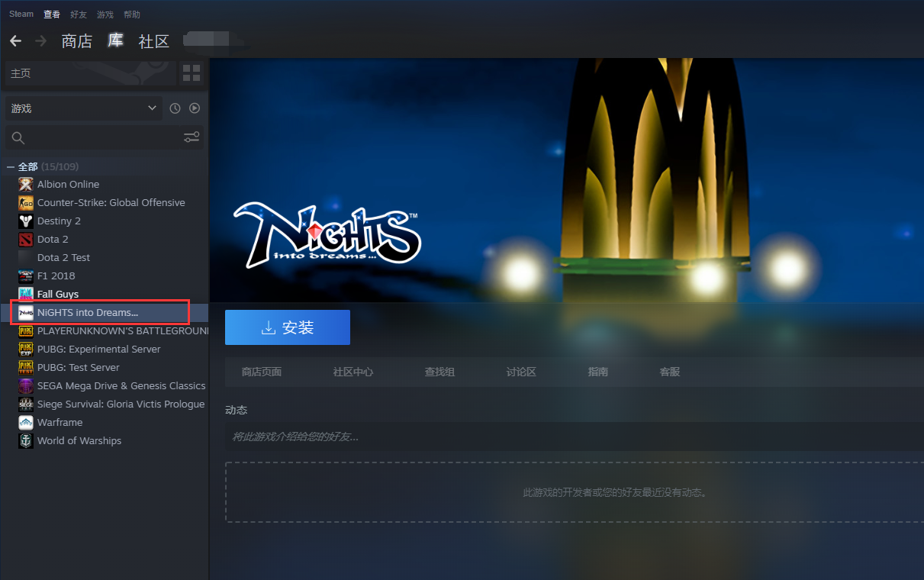Click the Dota 2 Test icon
Viewport: 924px width, 580px height.
26,257
